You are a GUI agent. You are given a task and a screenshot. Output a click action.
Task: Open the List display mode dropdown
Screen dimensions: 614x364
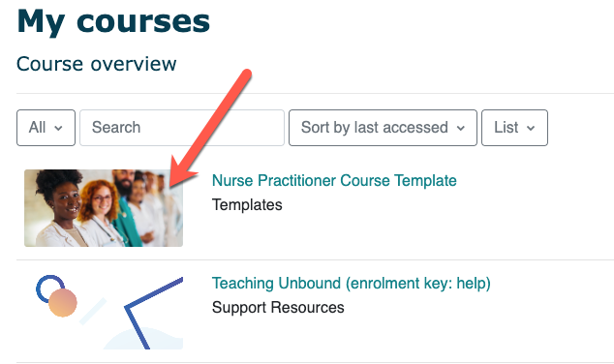514,128
